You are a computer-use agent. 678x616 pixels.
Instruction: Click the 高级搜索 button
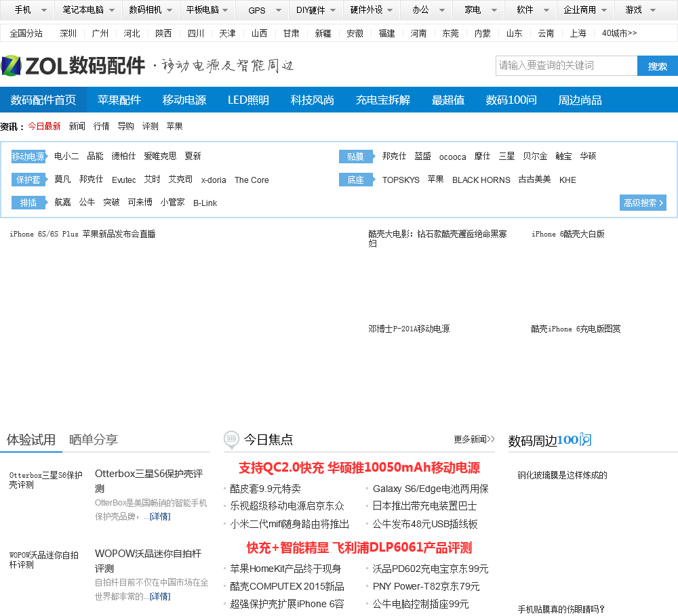tap(643, 203)
